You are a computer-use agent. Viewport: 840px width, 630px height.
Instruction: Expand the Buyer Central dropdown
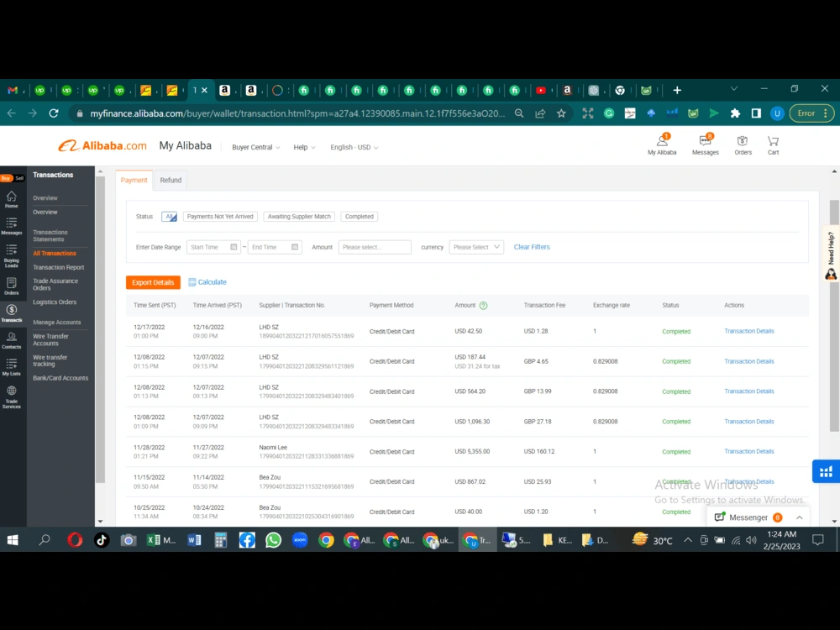point(255,147)
